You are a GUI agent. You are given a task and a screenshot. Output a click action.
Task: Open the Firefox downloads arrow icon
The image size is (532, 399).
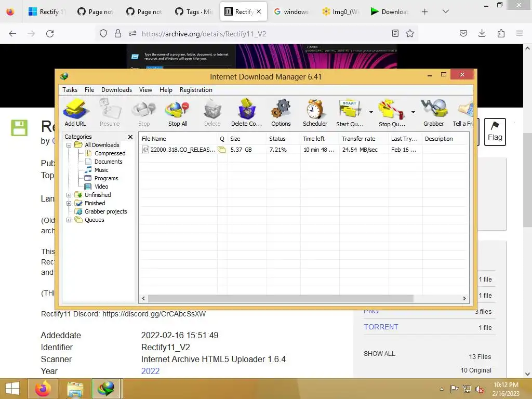[482, 33]
